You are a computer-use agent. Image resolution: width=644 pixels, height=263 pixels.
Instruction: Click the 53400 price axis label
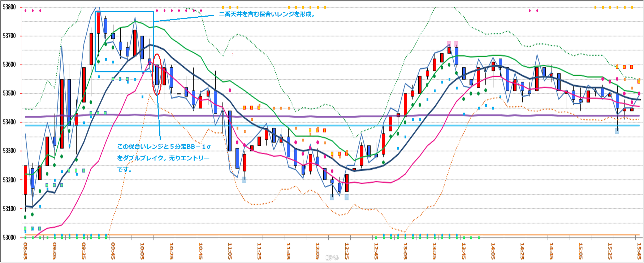click(9, 122)
